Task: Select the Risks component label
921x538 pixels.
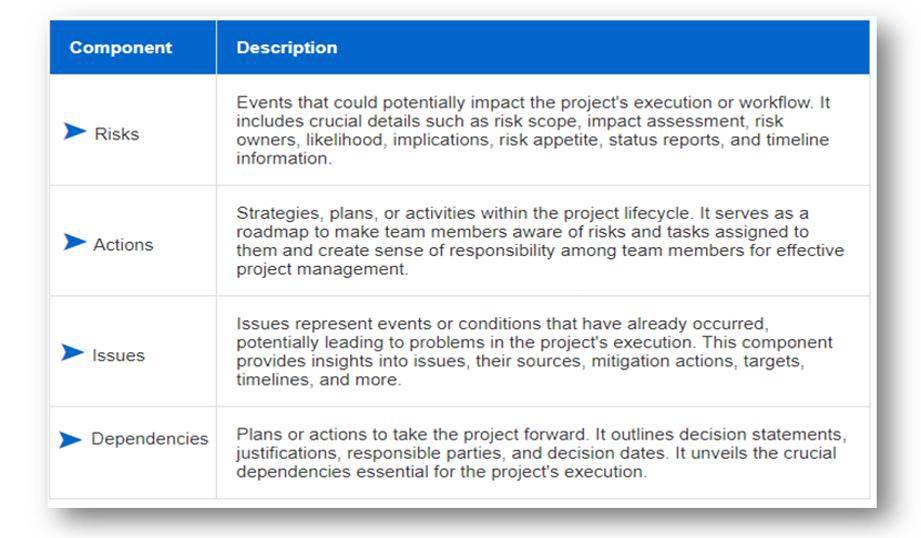Action: [x=117, y=134]
